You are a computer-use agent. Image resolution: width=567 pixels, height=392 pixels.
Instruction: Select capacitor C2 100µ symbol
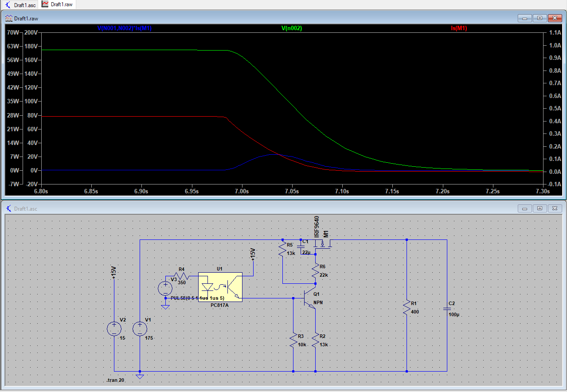(447, 308)
